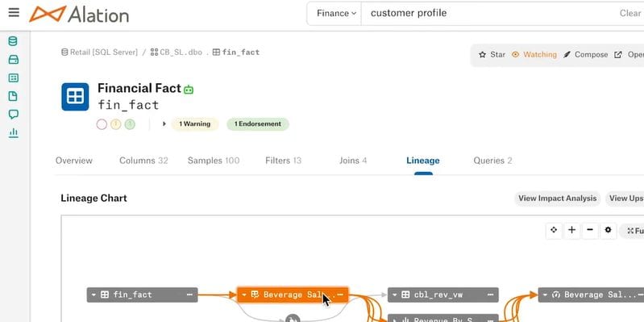The height and width of the screenshot is (322, 644).
Task: Open the conversations speech bubble icon
Action: tap(13, 115)
